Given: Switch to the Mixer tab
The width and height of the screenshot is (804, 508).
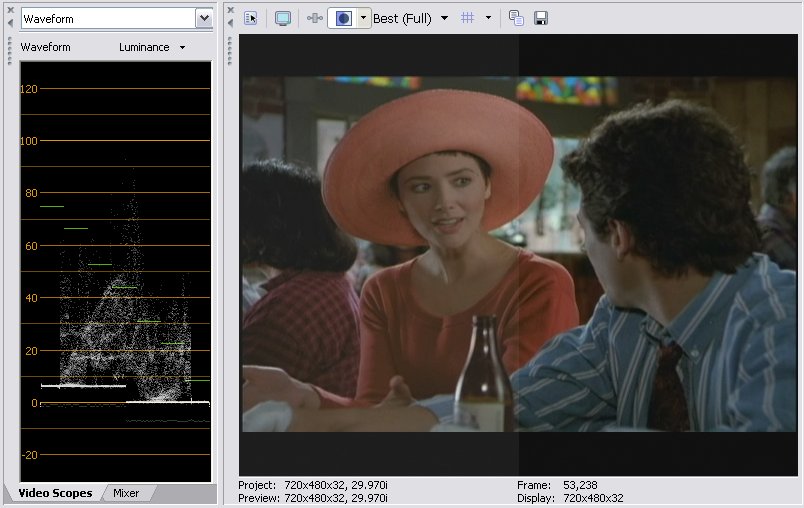Looking at the screenshot, I should pyautogui.click(x=126, y=493).
